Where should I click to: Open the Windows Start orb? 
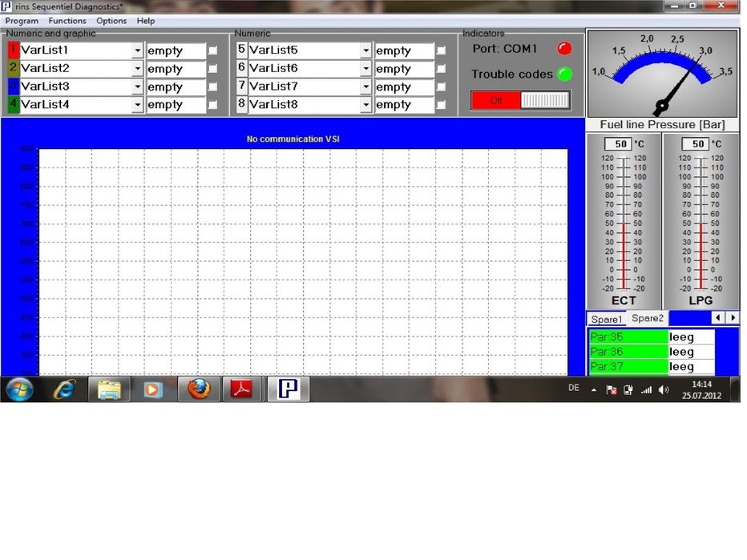coord(19,389)
